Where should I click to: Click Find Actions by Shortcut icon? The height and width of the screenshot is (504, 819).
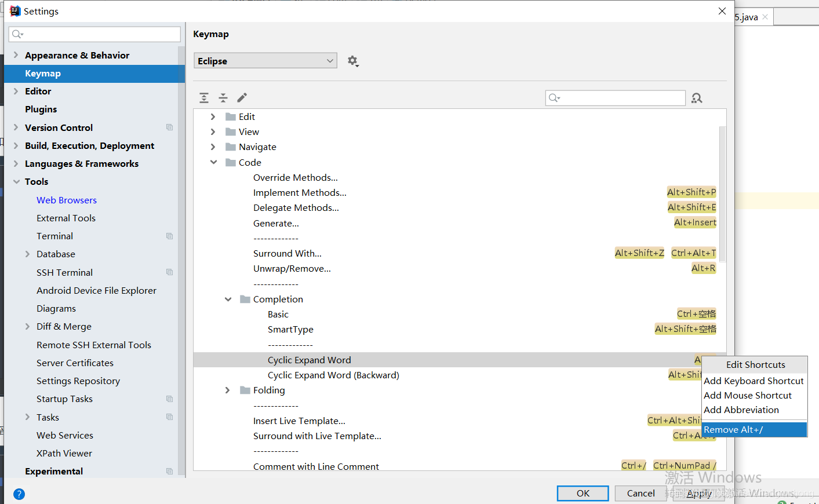[697, 98]
